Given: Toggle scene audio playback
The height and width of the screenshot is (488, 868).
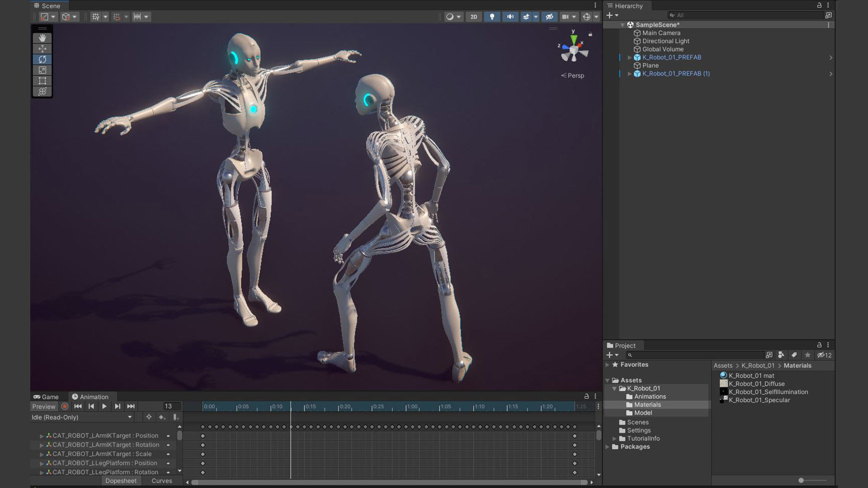Looking at the screenshot, I should (x=510, y=17).
